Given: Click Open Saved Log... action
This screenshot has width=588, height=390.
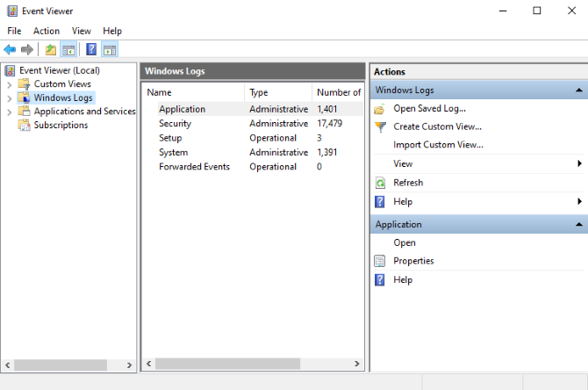Looking at the screenshot, I should pos(429,108).
